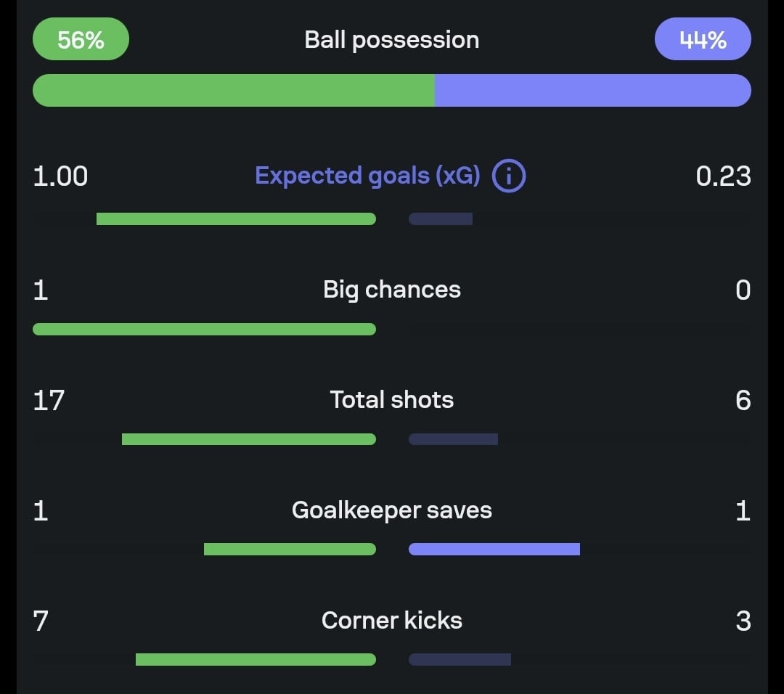784x694 pixels.
Task: Select the purple 44% possession badge
Action: click(703, 39)
